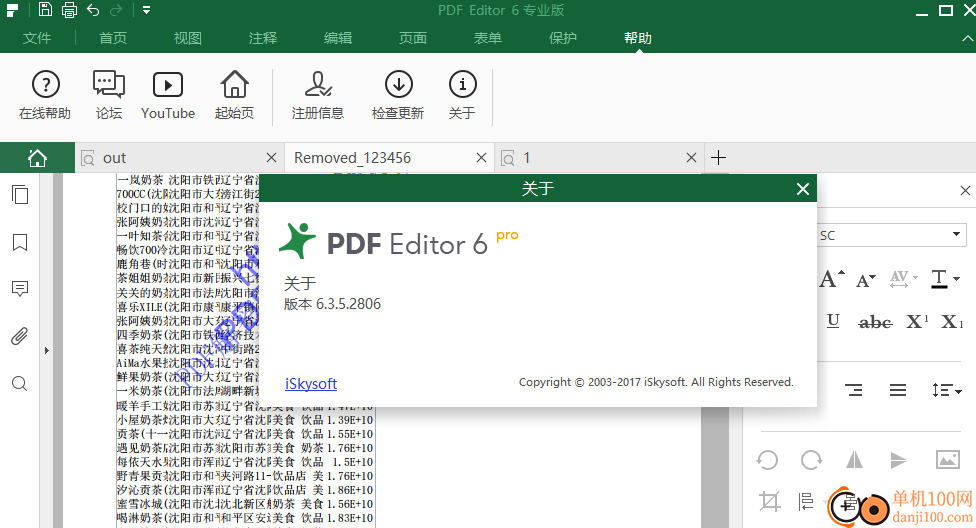976x528 pixels.
Task: Open the attachments paperclip panel
Action: point(20,336)
